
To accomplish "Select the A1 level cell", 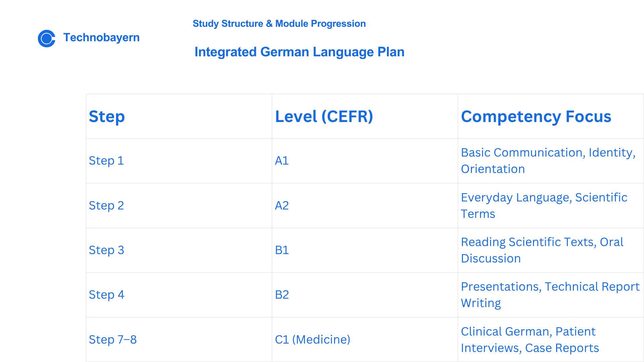I will pyautogui.click(x=365, y=161).
